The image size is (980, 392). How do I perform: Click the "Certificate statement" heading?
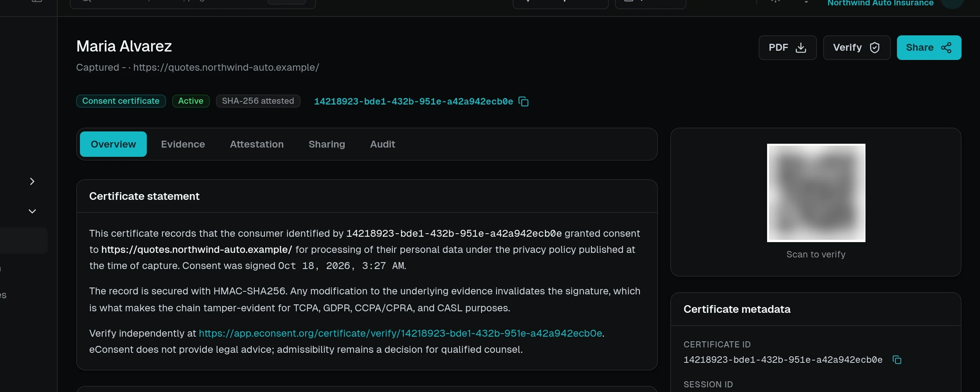[x=144, y=196]
